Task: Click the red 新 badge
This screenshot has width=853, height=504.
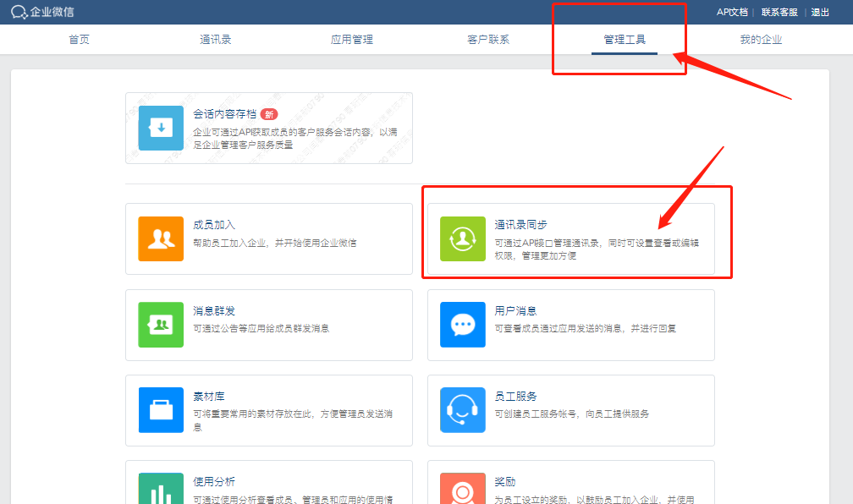Action: point(269,114)
